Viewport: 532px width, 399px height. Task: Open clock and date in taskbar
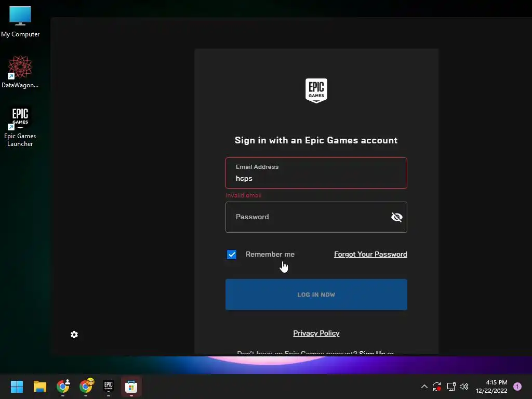pos(491,387)
